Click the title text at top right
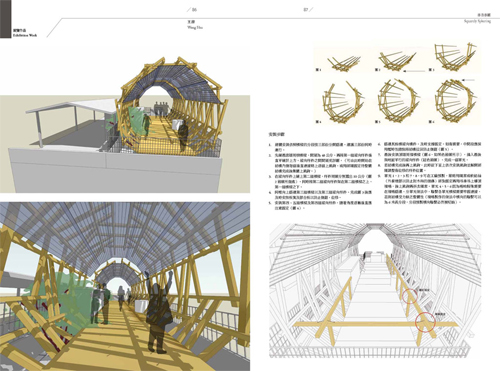The height and width of the screenshot is (371, 500). click(478, 18)
